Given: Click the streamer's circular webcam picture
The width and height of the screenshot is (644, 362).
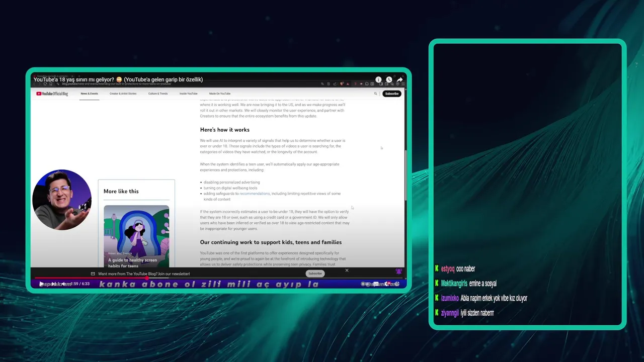Looking at the screenshot, I should [62, 200].
